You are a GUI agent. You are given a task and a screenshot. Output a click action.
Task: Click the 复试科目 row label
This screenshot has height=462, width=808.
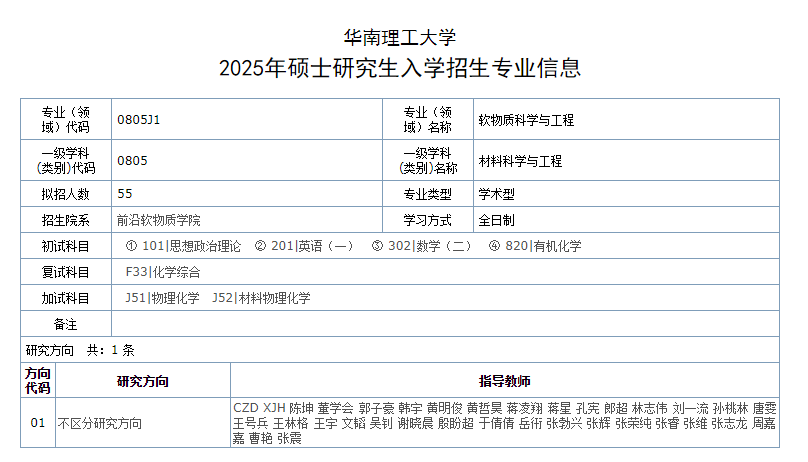65,272
